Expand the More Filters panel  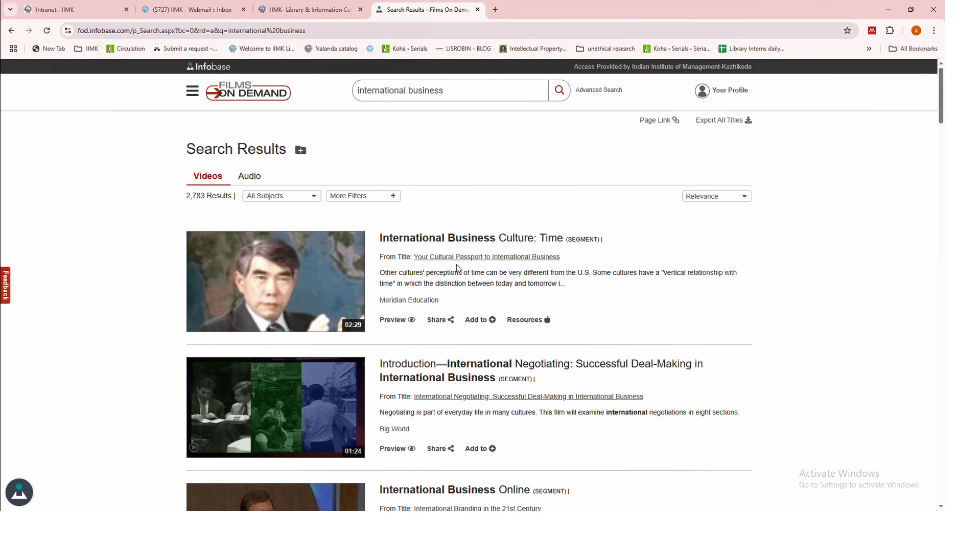pyautogui.click(x=363, y=196)
